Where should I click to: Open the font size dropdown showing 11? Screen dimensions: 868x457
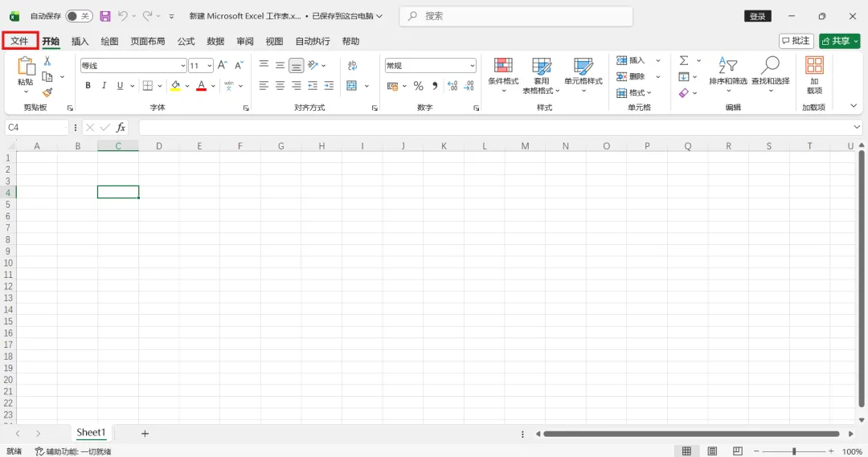tap(209, 66)
